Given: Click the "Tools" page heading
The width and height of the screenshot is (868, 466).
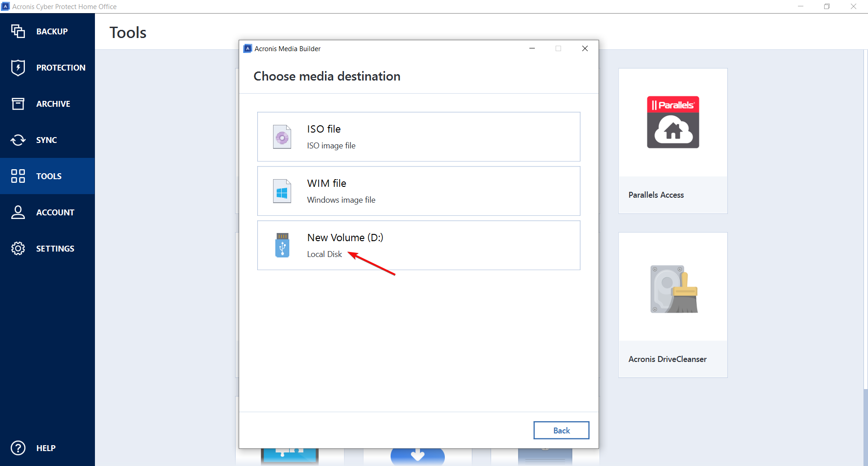Looking at the screenshot, I should point(128,33).
